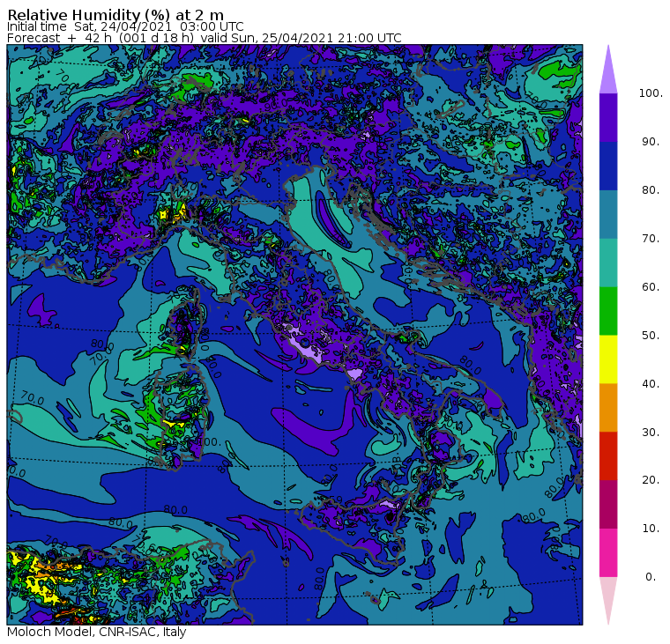Click the '20.' colorbar scale label
Image resolution: width=670 pixels, height=644 pixels.
pos(651,480)
